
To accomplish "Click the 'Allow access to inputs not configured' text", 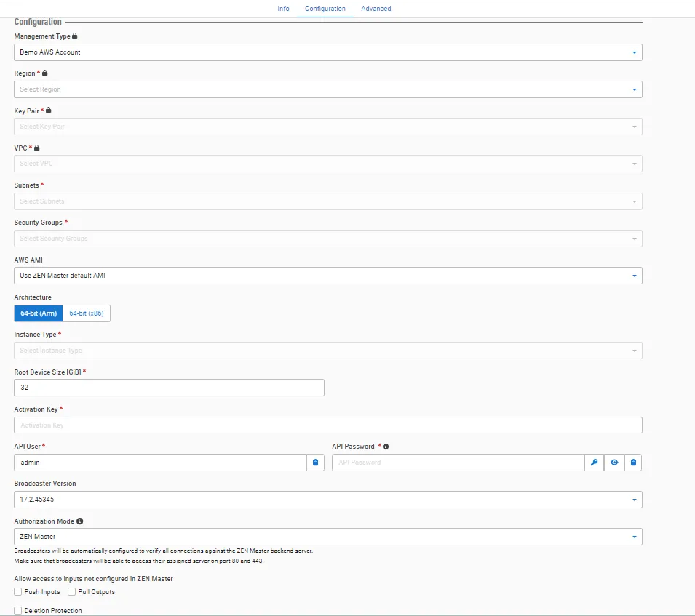I will pyautogui.click(x=94, y=578).
